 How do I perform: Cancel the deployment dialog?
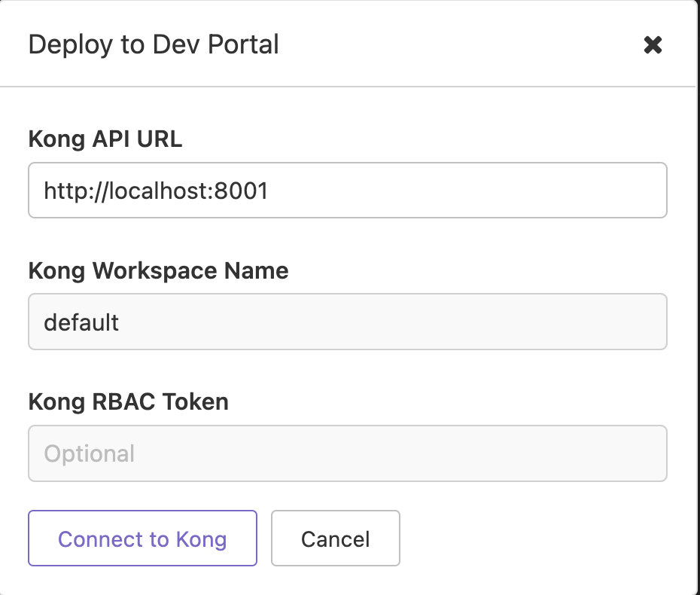335,539
